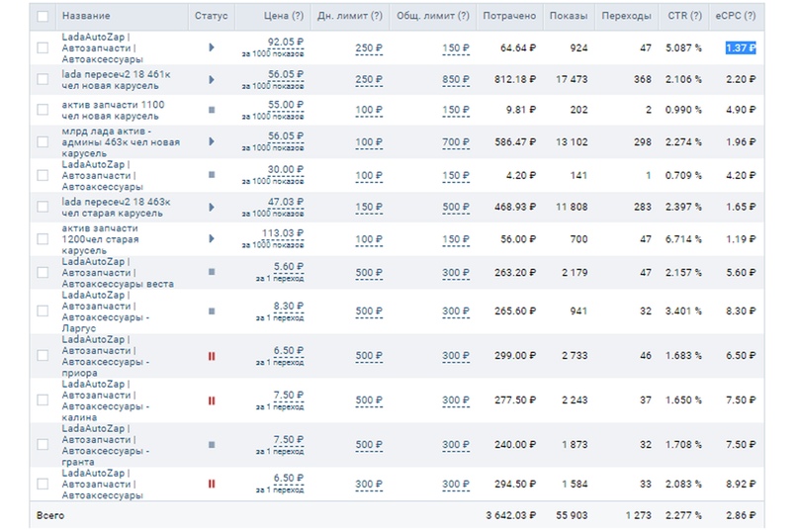Click red pause status icon of 'приора' ad

[211, 356]
